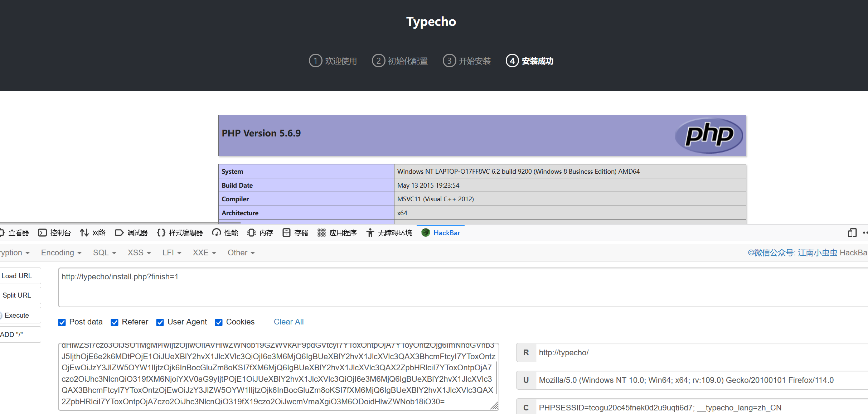Click step 4 circle 安装成功
This screenshot has height=414, width=868.
coord(512,61)
